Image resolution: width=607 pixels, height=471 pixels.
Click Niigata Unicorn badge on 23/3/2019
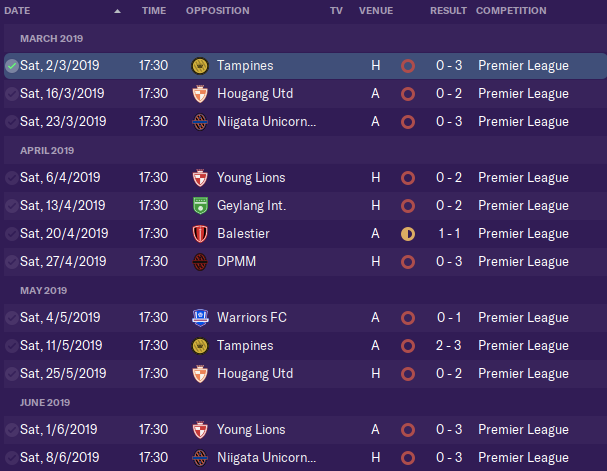click(x=200, y=122)
